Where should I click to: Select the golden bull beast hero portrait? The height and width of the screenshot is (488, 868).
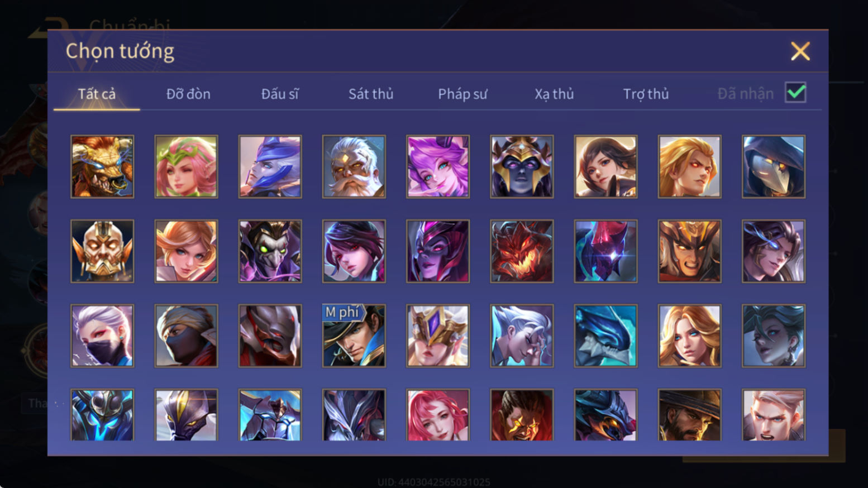tap(102, 166)
